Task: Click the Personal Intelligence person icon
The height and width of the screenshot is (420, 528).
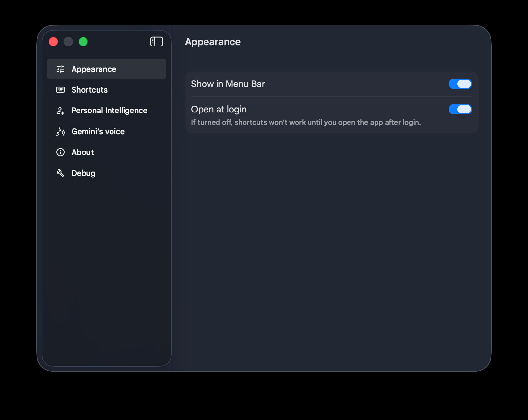Action: [x=60, y=111]
